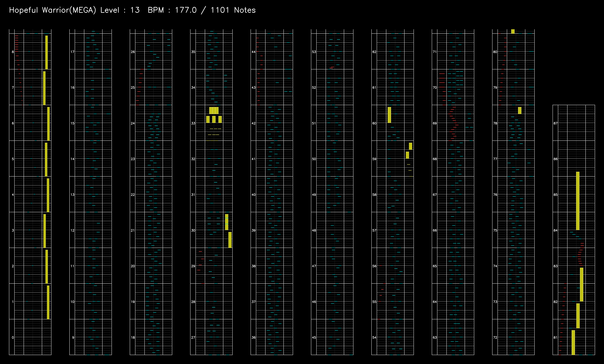604x364 pixels.
Task: Click measure number 83 label
Action: coord(556,266)
